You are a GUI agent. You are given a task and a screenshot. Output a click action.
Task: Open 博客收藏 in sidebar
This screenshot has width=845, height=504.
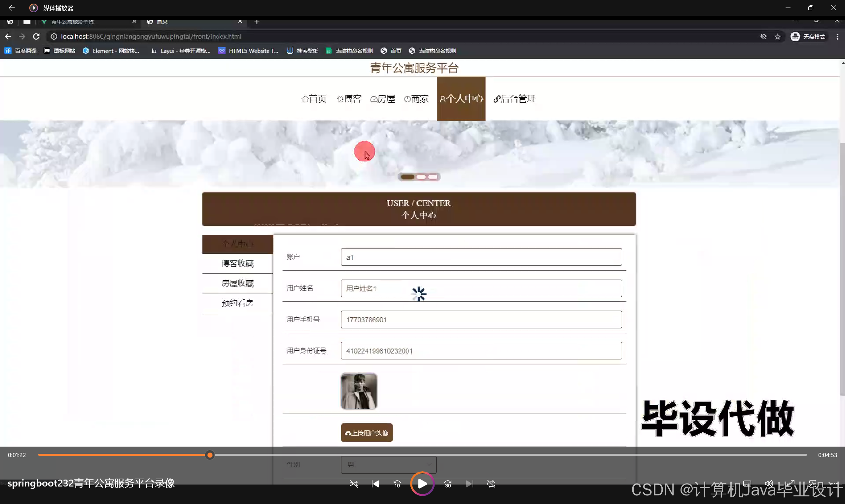click(x=237, y=263)
